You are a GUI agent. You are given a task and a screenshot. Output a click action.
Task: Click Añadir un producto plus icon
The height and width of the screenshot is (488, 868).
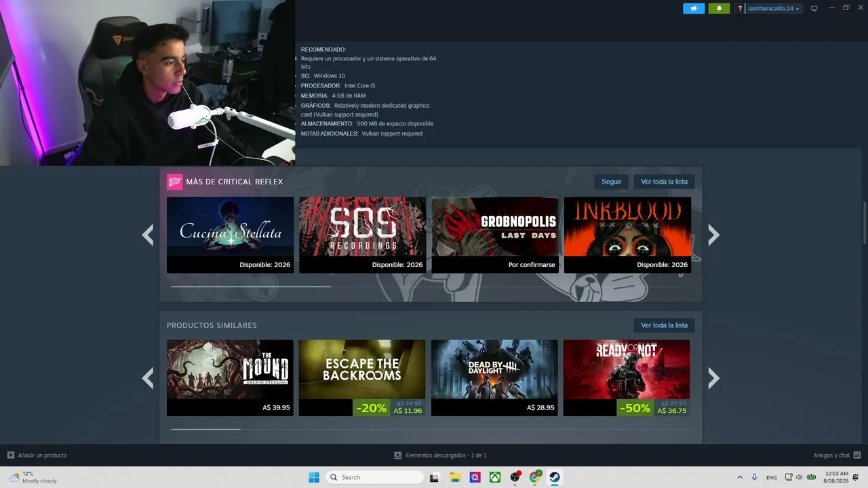11,455
